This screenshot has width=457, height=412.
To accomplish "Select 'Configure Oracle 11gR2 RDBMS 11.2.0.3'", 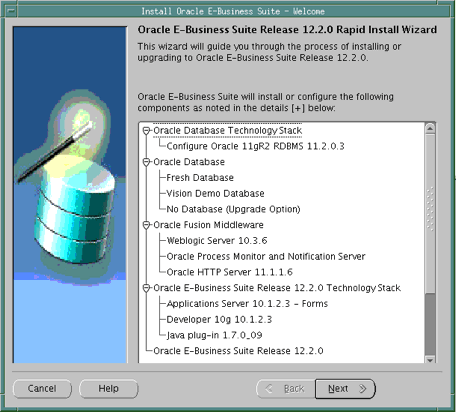I will point(255,146).
